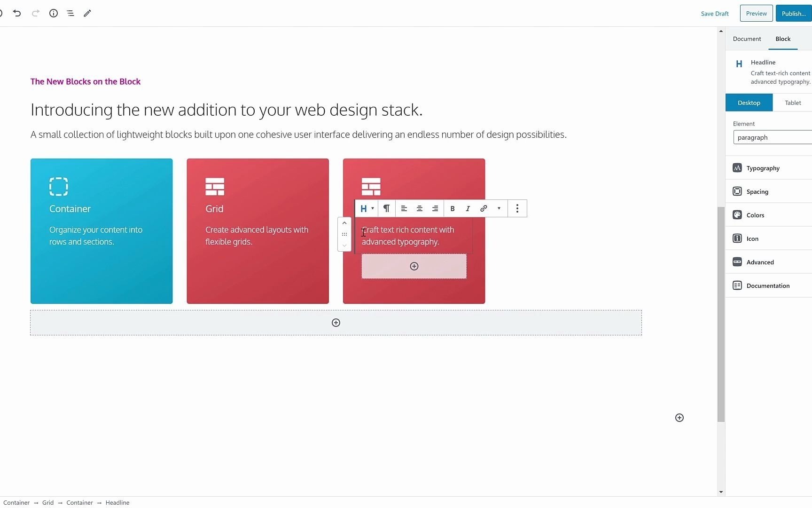Click the Element input field showing paragraph
The width and height of the screenshot is (812, 508).
pos(773,137)
